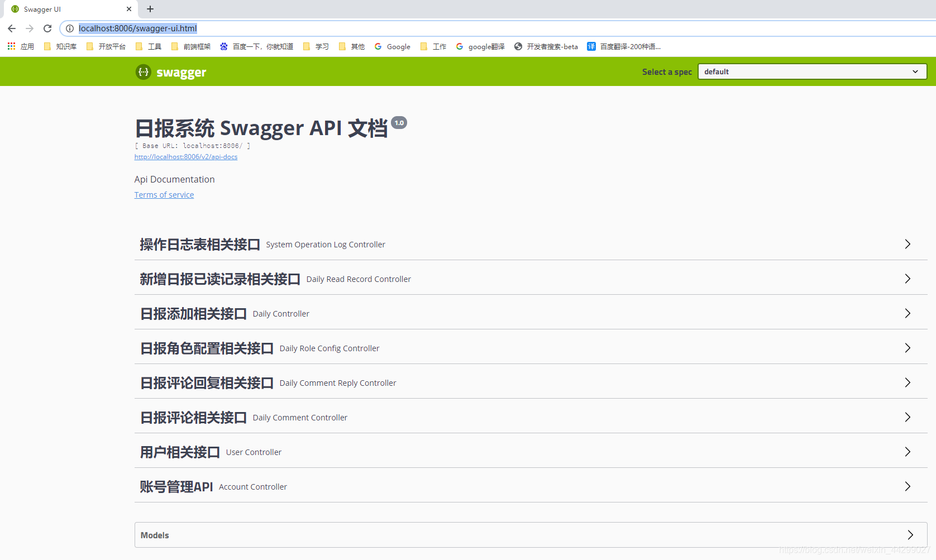Open the localhost api-docs link

[185, 157]
